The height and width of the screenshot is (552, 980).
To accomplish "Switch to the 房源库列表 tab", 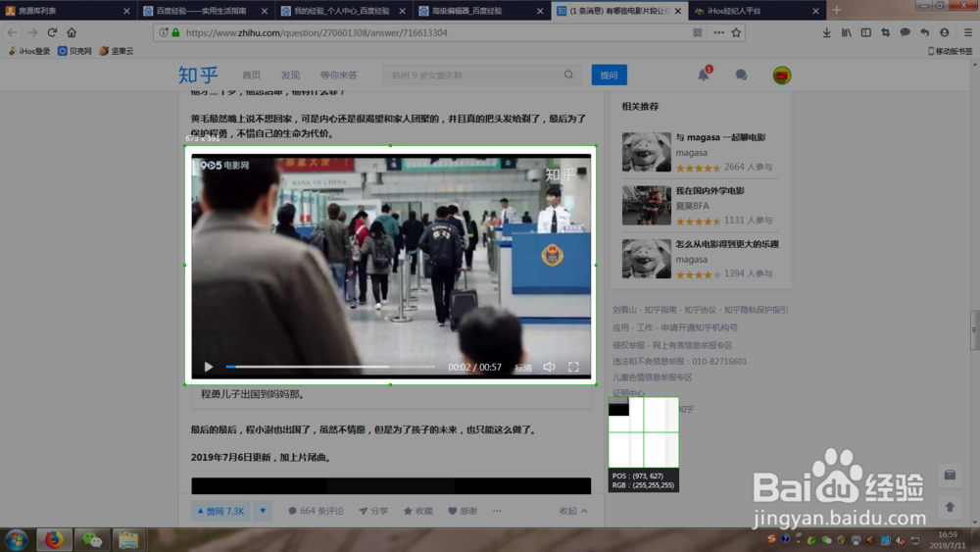I will 68,11.
